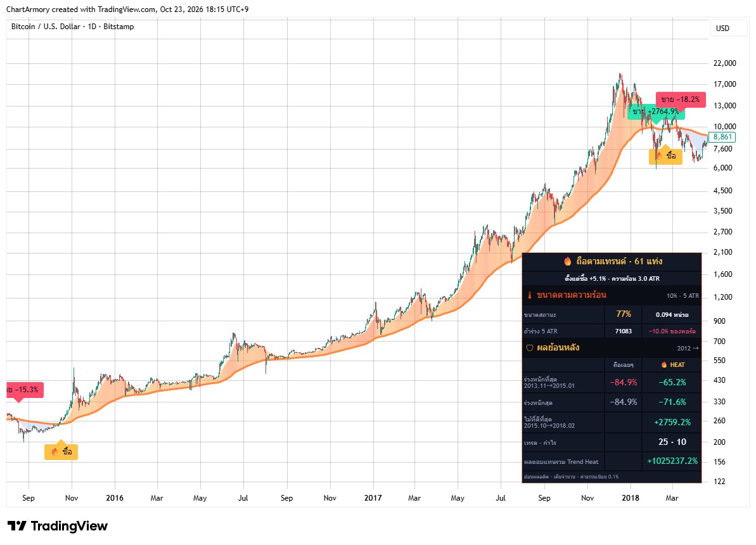The image size is (756, 545).
Task: Click the current price label 8,861
Action: pyautogui.click(x=722, y=137)
